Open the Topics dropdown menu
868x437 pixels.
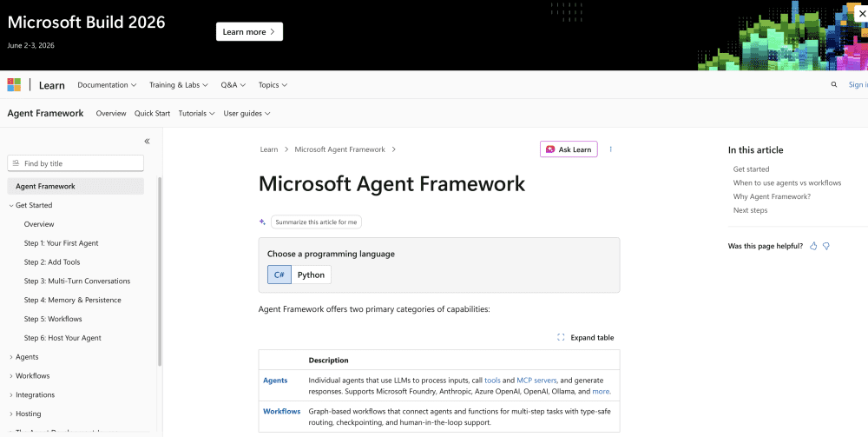click(x=273, y=85)
